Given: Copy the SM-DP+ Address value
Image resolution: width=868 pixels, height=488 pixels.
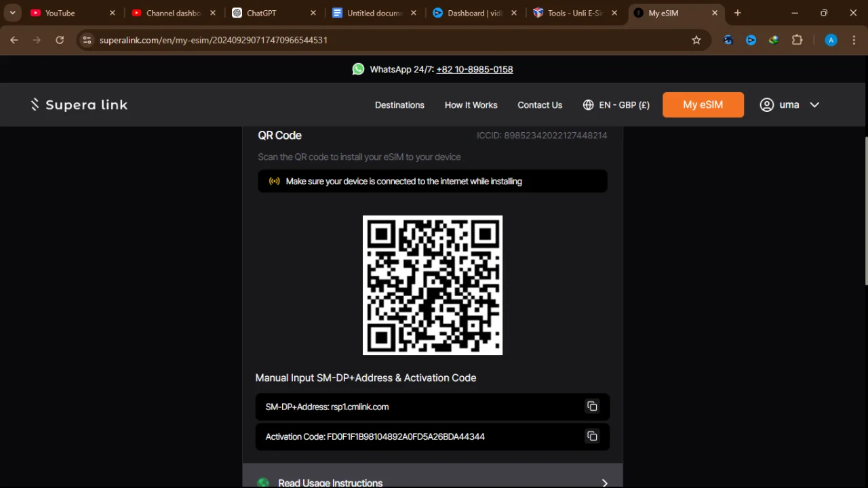Looking at the screenshot, I should tap(592, 407).
